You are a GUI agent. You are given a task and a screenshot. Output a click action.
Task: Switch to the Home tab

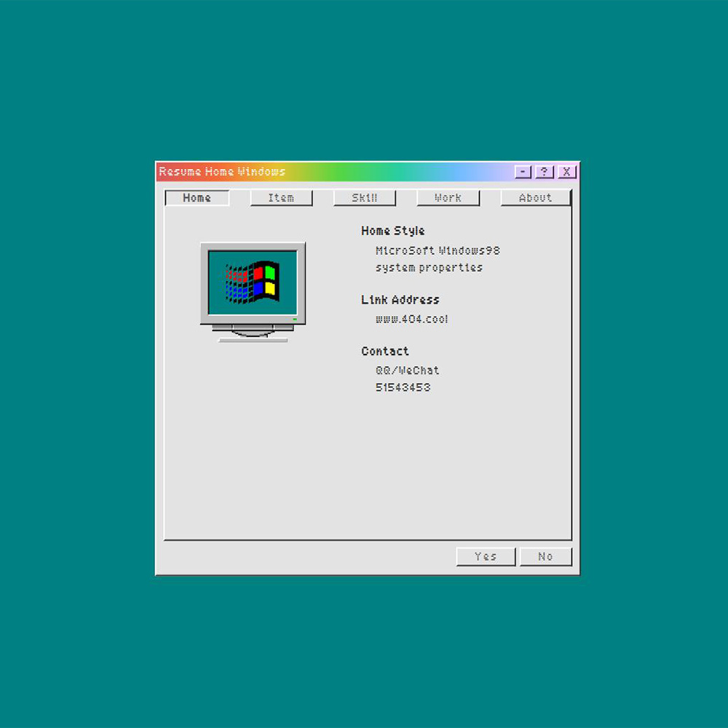tap(197, 198)
